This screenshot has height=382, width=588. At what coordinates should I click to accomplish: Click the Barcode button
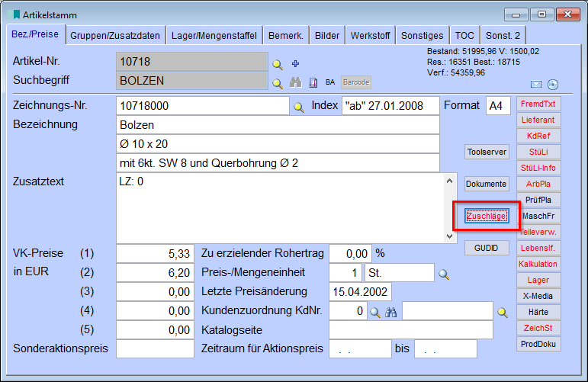pyautogui.click(x=356, y=82)
